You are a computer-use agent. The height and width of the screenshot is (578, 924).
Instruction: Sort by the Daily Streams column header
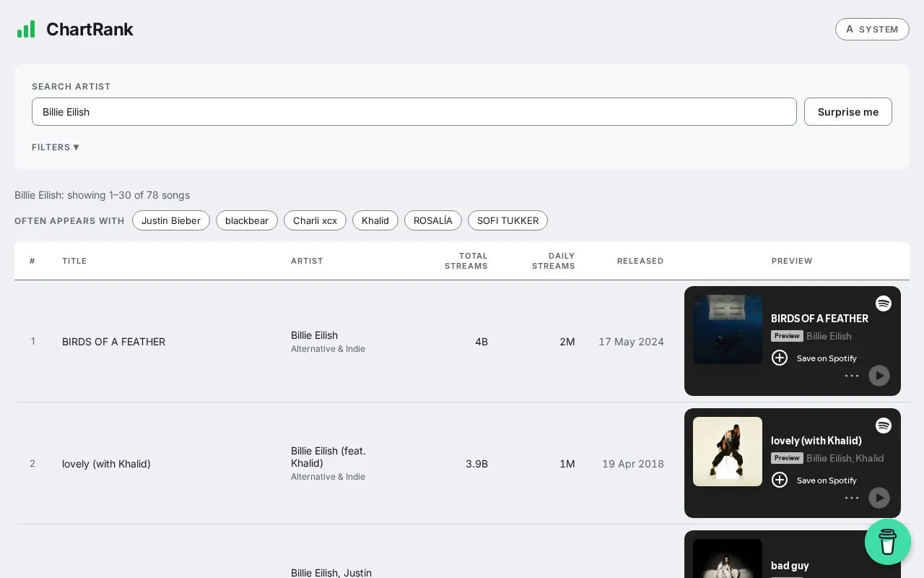click(x=554, y=261)
